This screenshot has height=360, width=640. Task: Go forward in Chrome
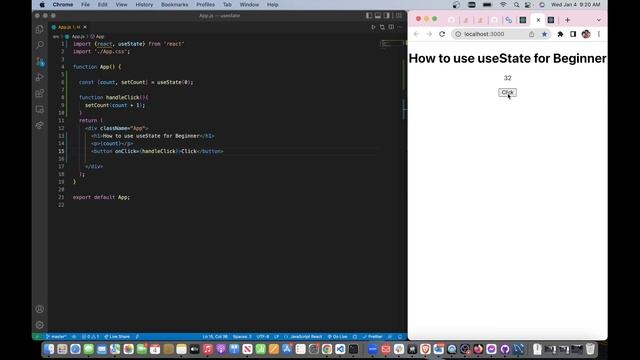[x=429, y=34]
